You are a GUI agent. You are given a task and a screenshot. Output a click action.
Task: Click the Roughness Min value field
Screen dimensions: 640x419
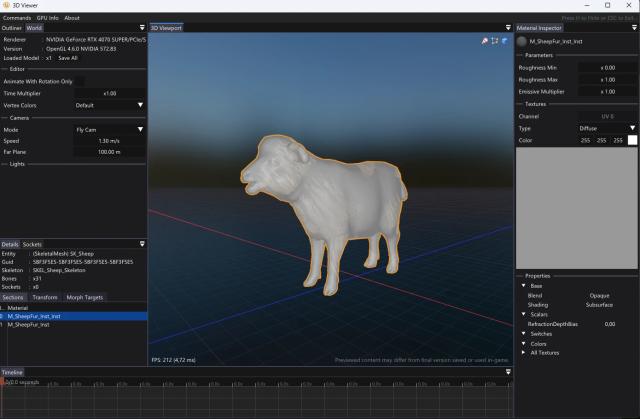point(607,68)
